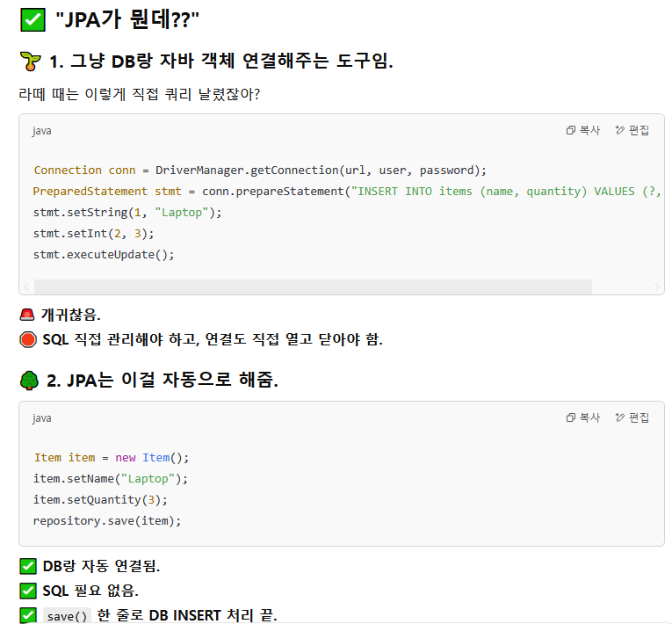This screenshot has width=672, height=624.
Task: Click the red siren emoji beside 개귀찮음
Action: click(27, 315)
